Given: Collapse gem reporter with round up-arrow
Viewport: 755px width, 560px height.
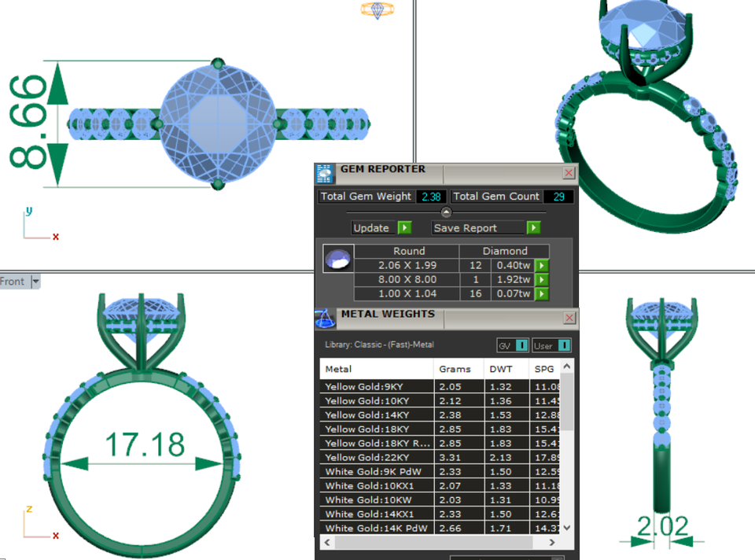Looking at the screenshot, I should click(x=447, y=212).
